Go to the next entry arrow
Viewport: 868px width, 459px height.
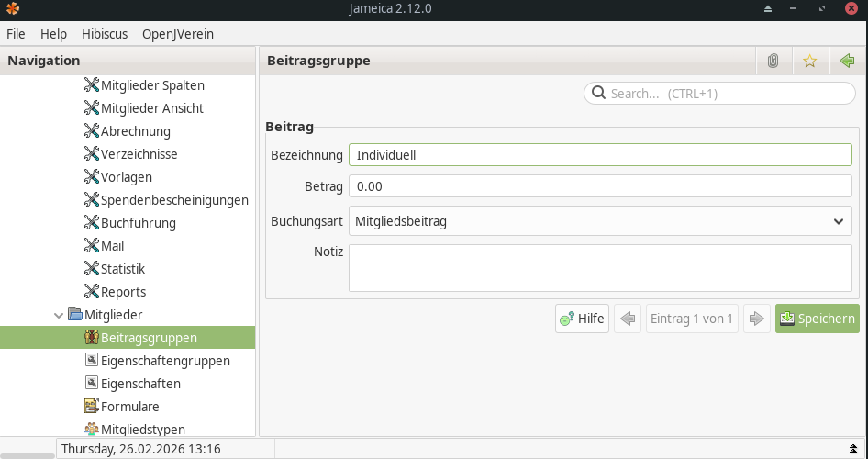[756, 319]
